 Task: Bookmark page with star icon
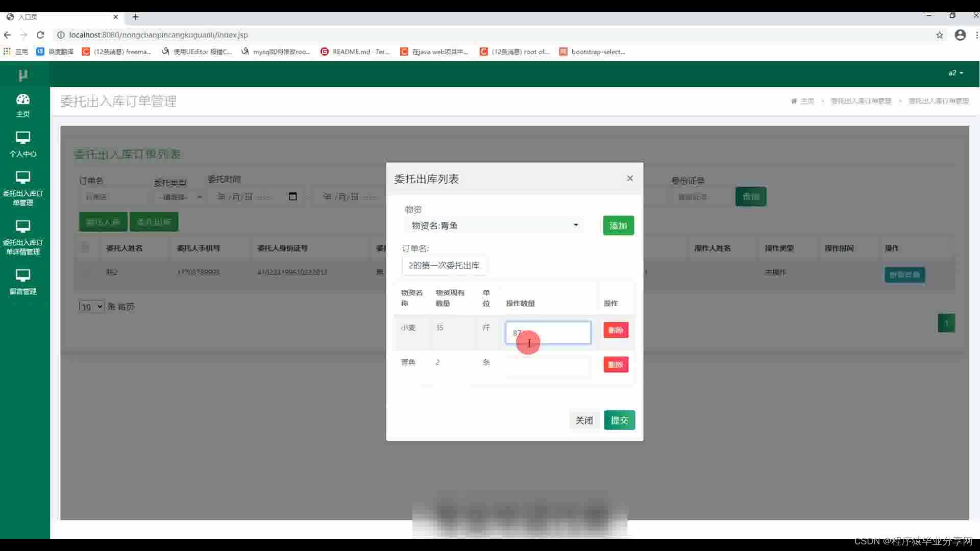(x=939, y=35)
